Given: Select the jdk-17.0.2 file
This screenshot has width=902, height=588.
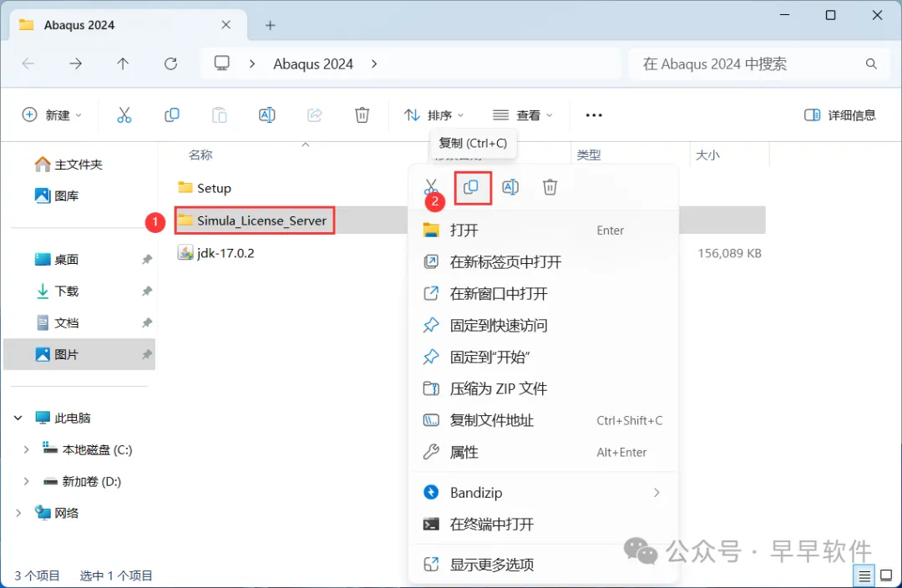Looking at the screenshot, I should (x=215, y=252).
